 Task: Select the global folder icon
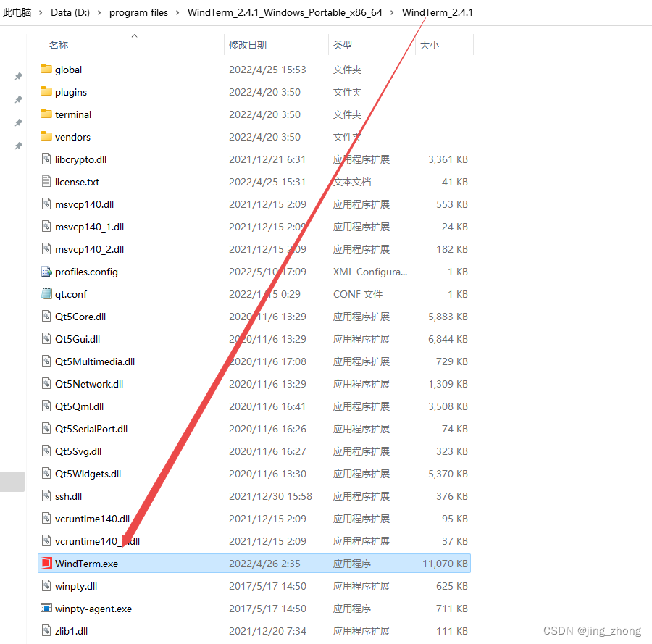click(x=46, y=69)
